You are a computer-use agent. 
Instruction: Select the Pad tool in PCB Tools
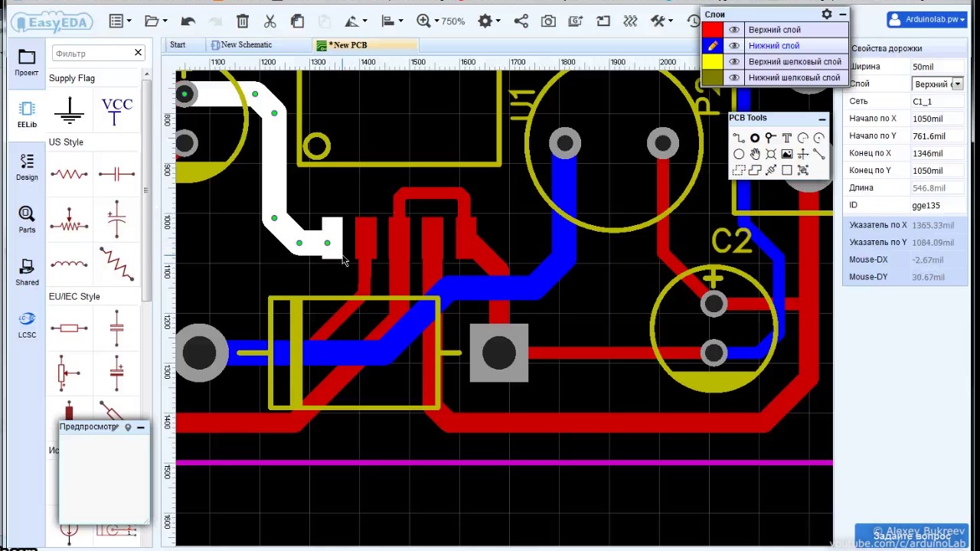(x=755, y=138)
